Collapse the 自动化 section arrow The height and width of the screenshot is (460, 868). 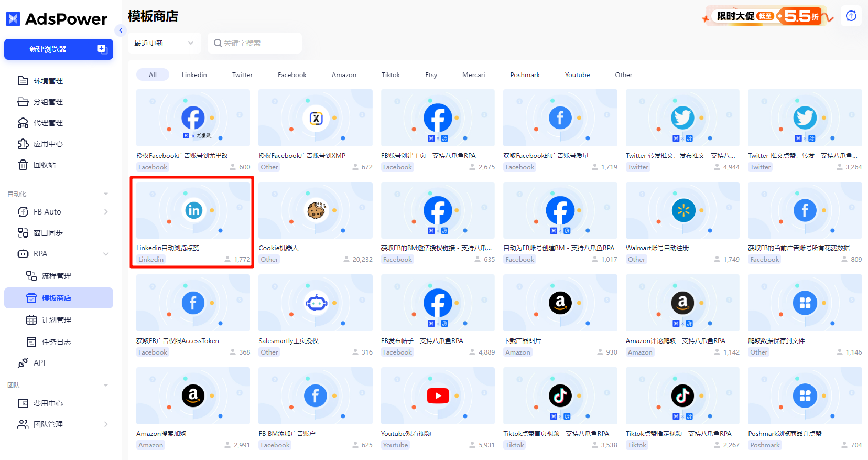point(106,194)
